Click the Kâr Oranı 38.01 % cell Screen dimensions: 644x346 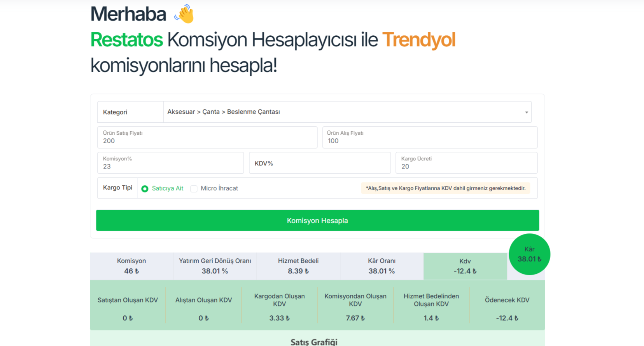click(x=381, y=266)
